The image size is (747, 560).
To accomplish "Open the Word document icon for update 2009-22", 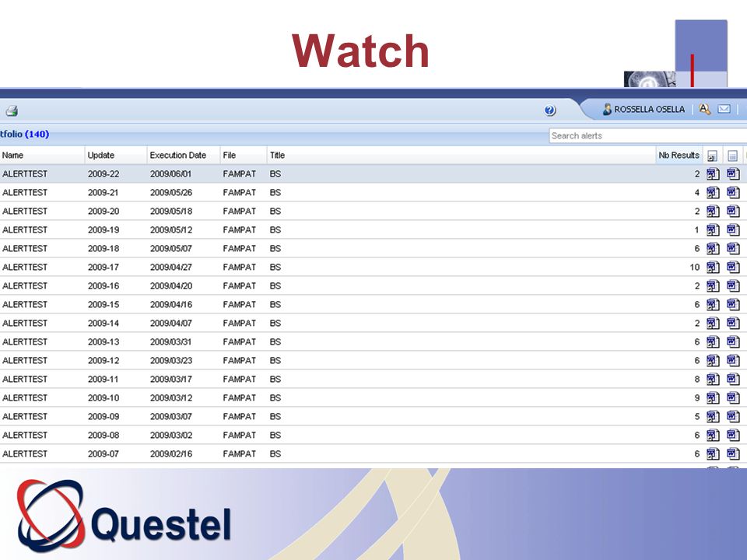I will tap(733, 173).
